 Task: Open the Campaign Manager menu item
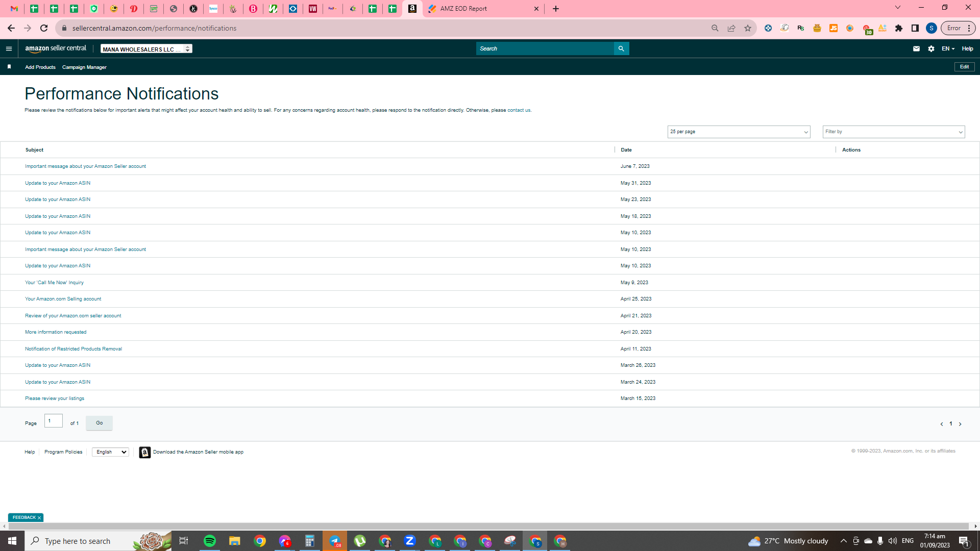(84, 67)
